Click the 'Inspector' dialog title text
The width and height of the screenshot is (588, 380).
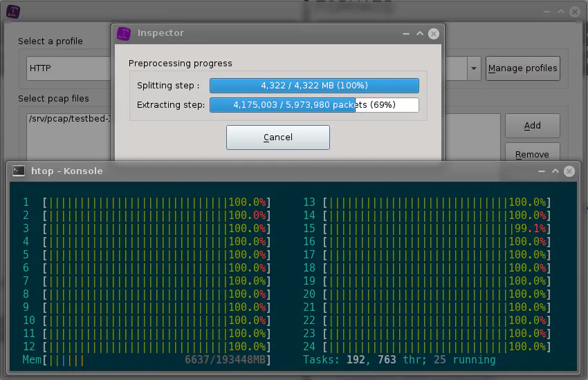point(160,33)
